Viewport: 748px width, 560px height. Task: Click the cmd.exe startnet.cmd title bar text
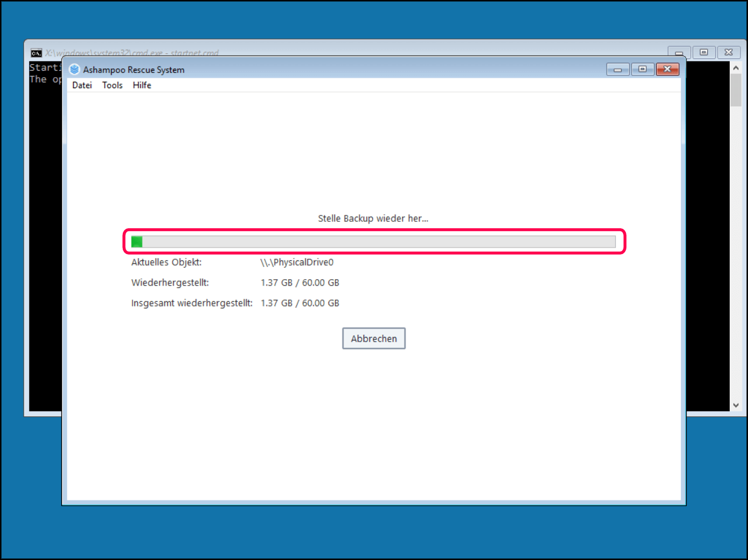point(132,53)
